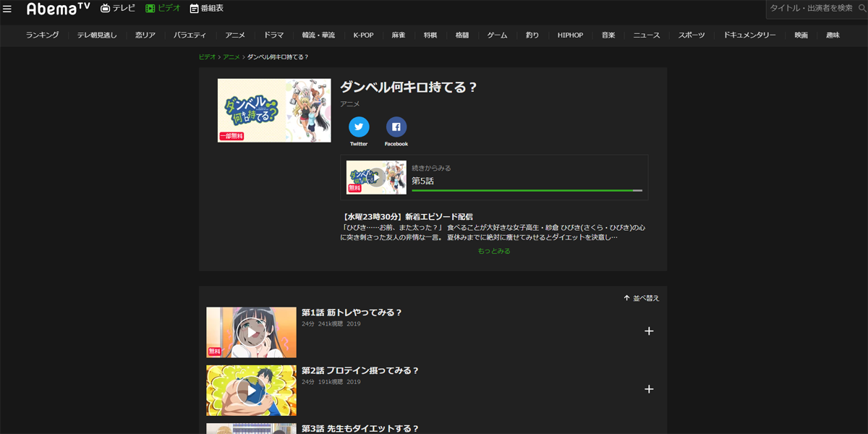Screen dimensions: 868x434
Task: Go to AbemaTV home via logo
Action: pyautogui.click(x=58, y=9)
